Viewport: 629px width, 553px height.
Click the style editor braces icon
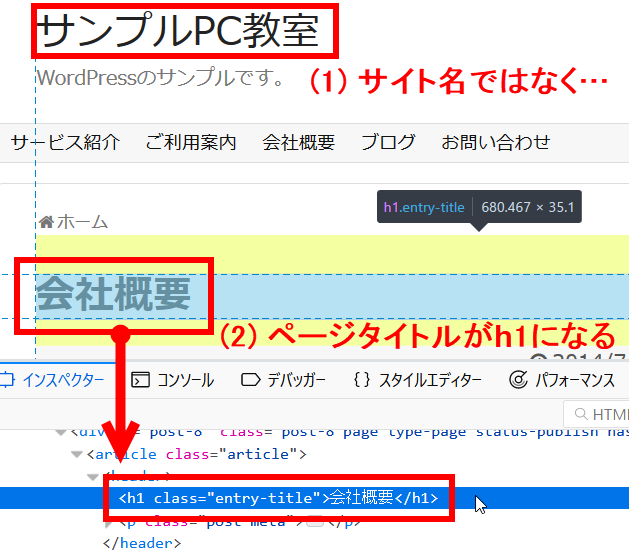click(x=361, y=380)
